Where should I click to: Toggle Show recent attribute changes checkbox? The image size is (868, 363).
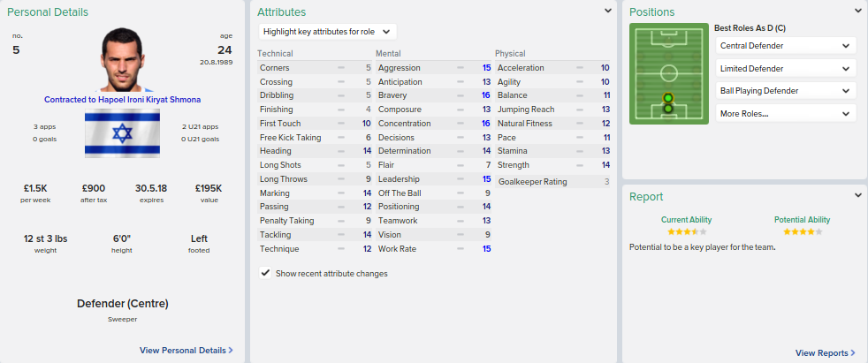pos(265,274)
